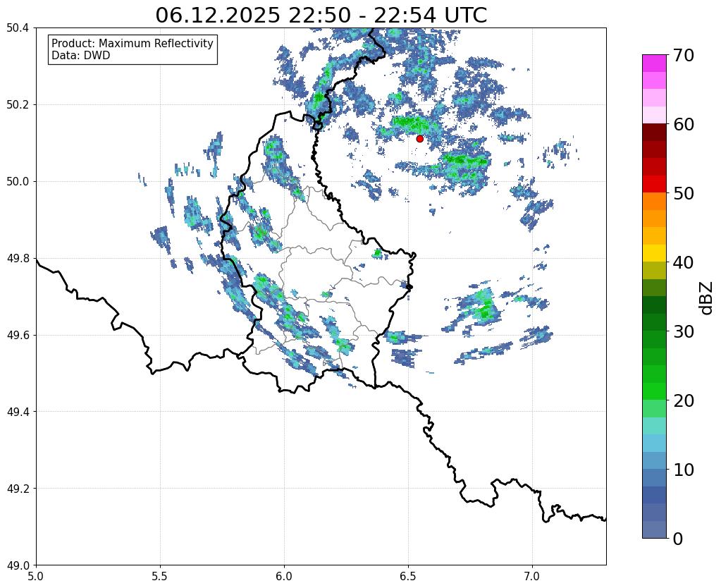
Task: Click the 50.0 latitude axis label
Action: pos(18,182)
